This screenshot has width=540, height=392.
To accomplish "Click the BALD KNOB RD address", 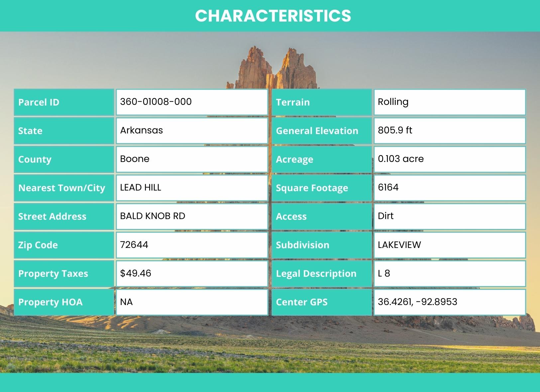I will pyautogui.click(x=153, y=216).
